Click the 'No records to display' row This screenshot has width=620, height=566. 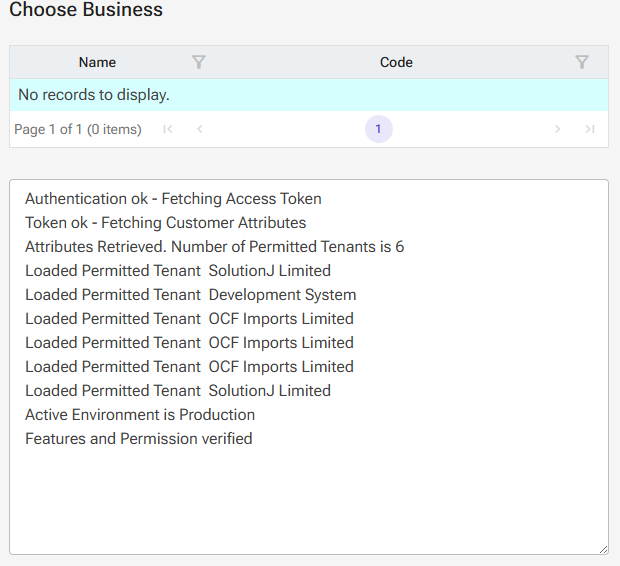click(94, 95)
